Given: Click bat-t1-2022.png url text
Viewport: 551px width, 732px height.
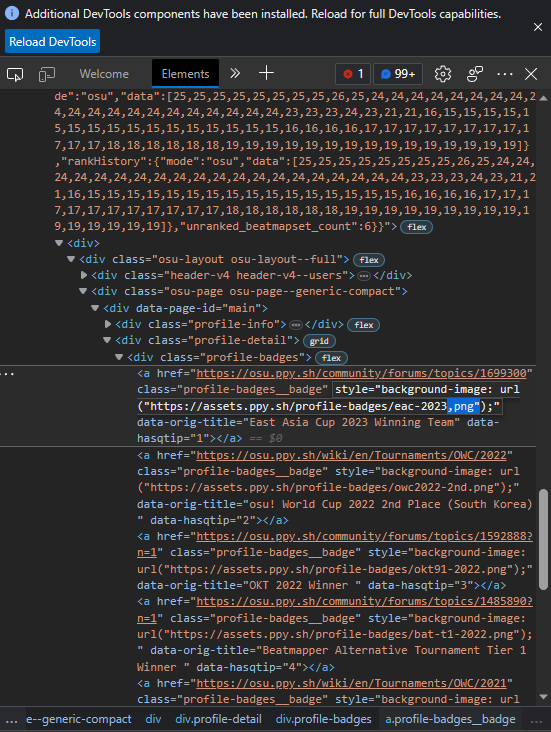Looking at the screenshot, I should pos(345,634).
